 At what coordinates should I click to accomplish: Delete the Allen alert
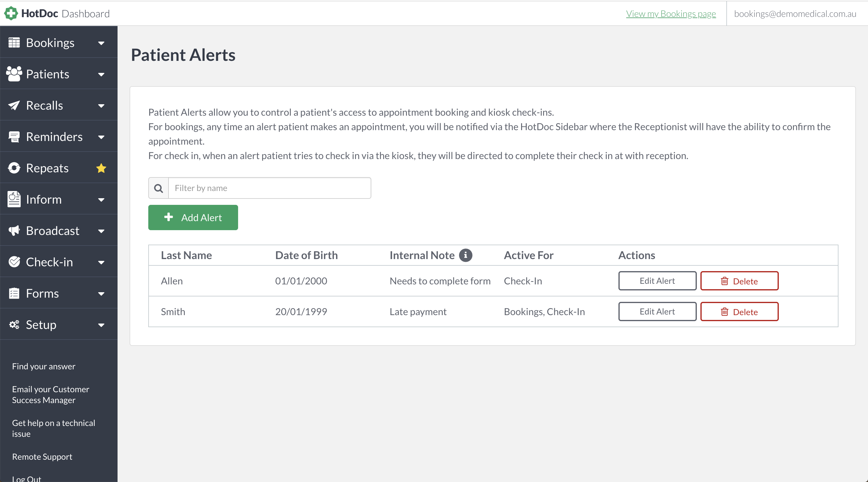[x=739, y=280]
